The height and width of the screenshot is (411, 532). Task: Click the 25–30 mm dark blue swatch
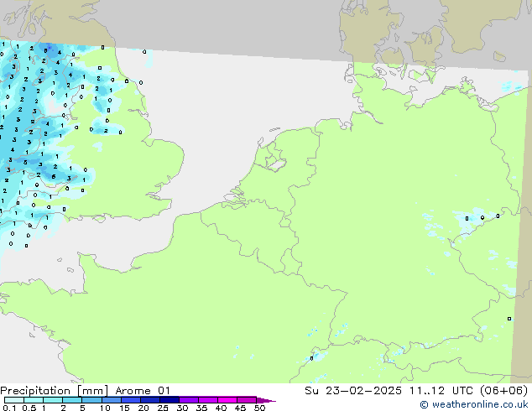coord(170,400)
